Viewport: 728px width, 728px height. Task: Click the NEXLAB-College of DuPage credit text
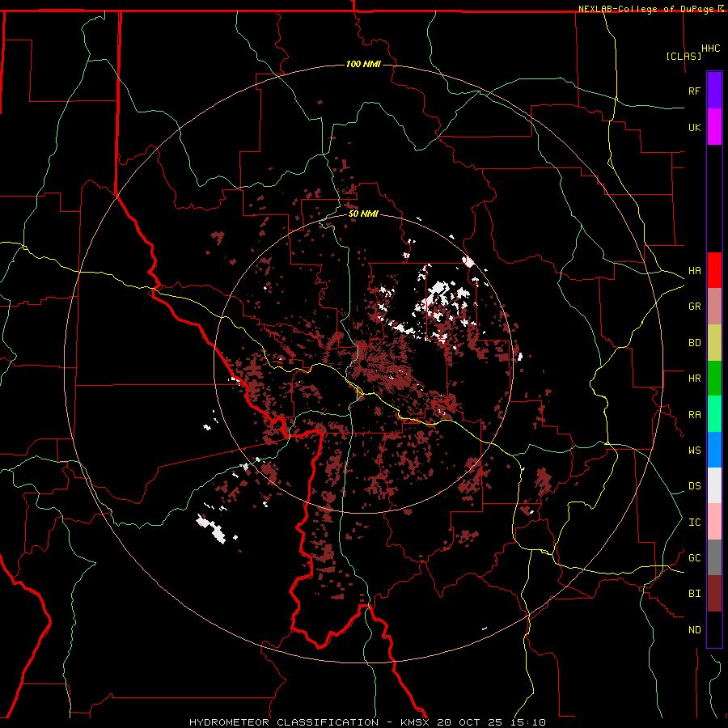[648, 9]
